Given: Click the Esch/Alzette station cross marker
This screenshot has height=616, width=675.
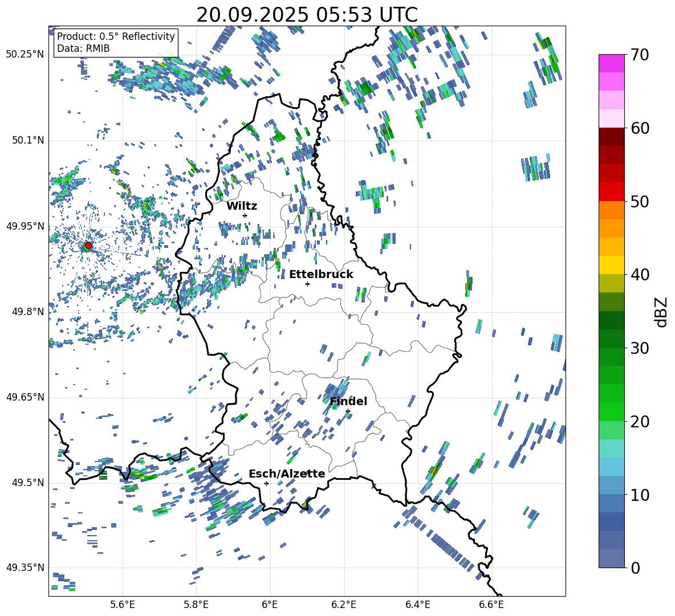Looking at the screenshot, I should (266, 483).
